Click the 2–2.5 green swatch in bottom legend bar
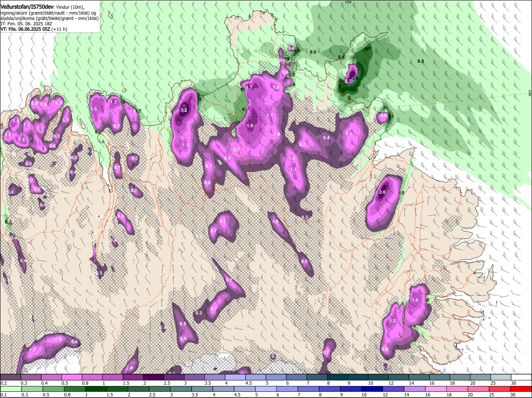The width and height of the screenshot is (532, 398). (x=138, y=389)
